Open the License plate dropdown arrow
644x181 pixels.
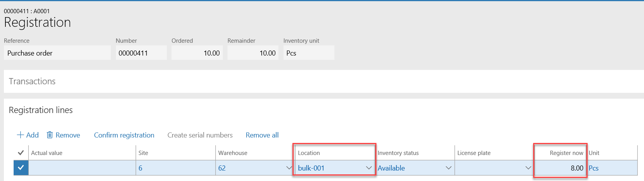click(528, 168)
